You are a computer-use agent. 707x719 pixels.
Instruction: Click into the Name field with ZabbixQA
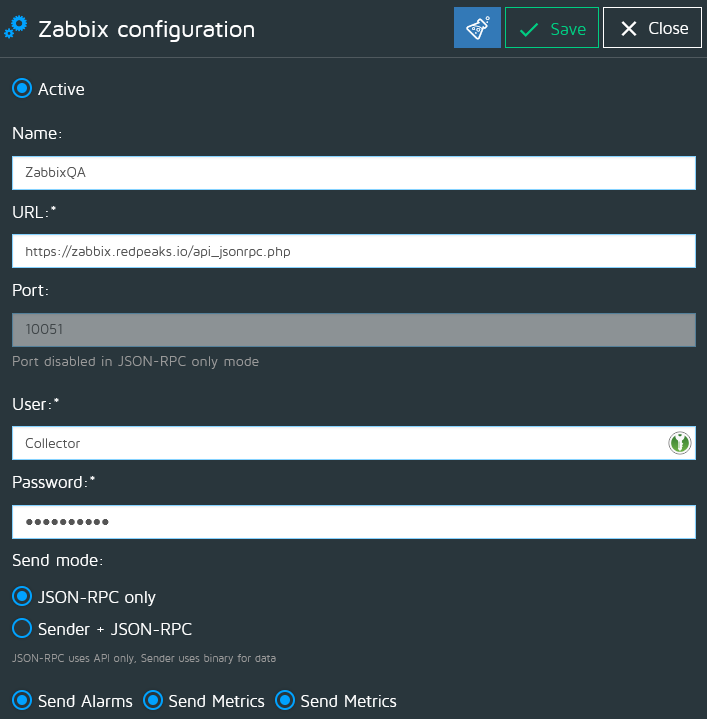[353, 172]
